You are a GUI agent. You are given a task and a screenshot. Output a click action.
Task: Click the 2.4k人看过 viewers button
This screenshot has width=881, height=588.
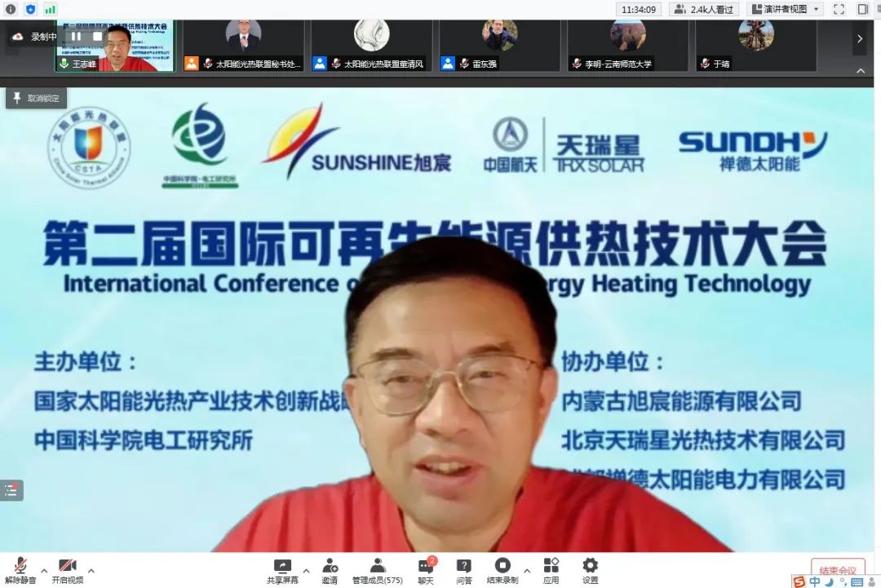pyautogui.click(x=703, y=9)
